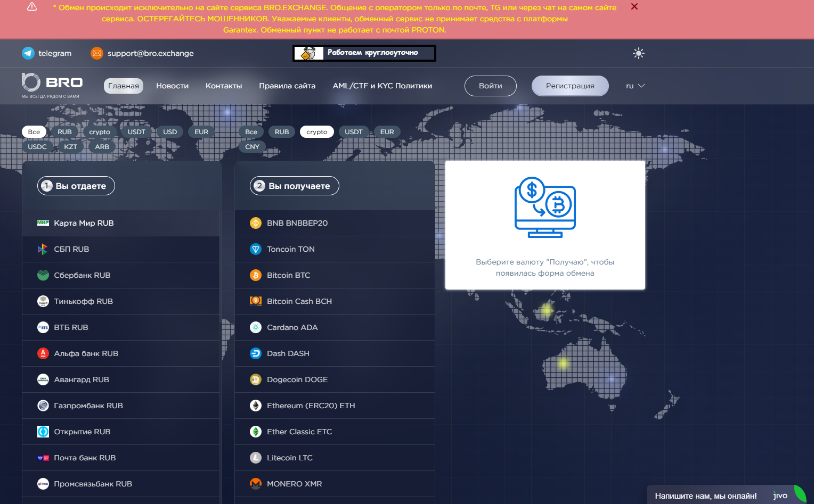Click the СБП RUB icon

click(43, 249)
